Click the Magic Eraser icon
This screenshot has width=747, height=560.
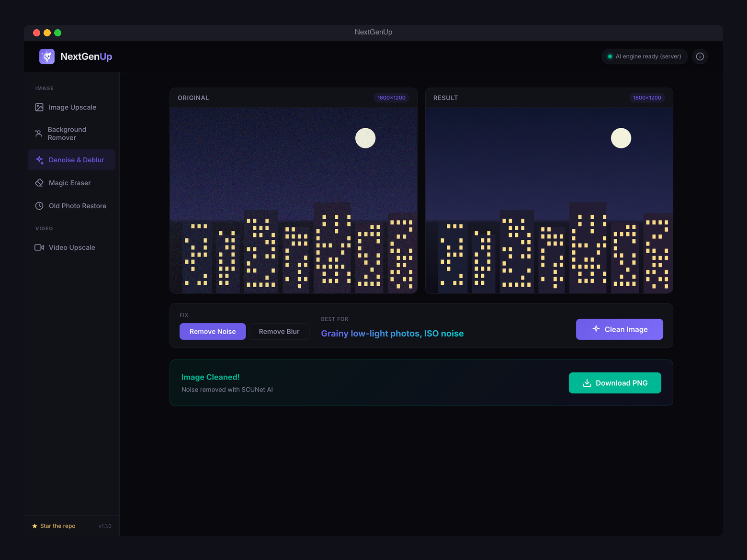39,183
